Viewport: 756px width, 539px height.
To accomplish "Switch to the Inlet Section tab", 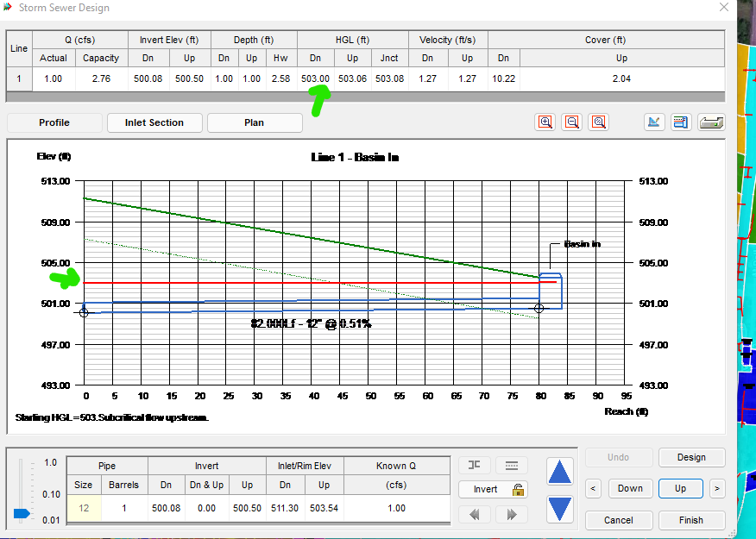I will (154, 122).
